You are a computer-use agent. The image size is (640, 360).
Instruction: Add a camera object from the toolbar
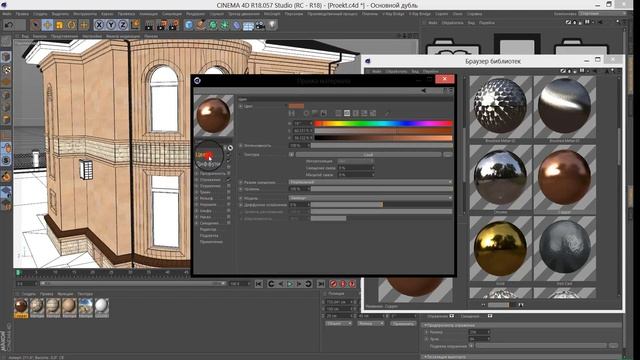tap(260, 26)
